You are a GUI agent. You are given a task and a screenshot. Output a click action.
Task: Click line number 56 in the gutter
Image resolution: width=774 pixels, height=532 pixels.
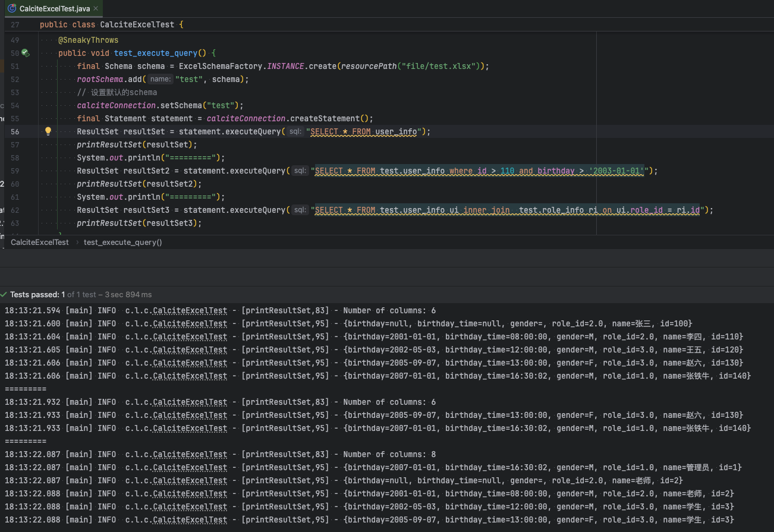15,131
